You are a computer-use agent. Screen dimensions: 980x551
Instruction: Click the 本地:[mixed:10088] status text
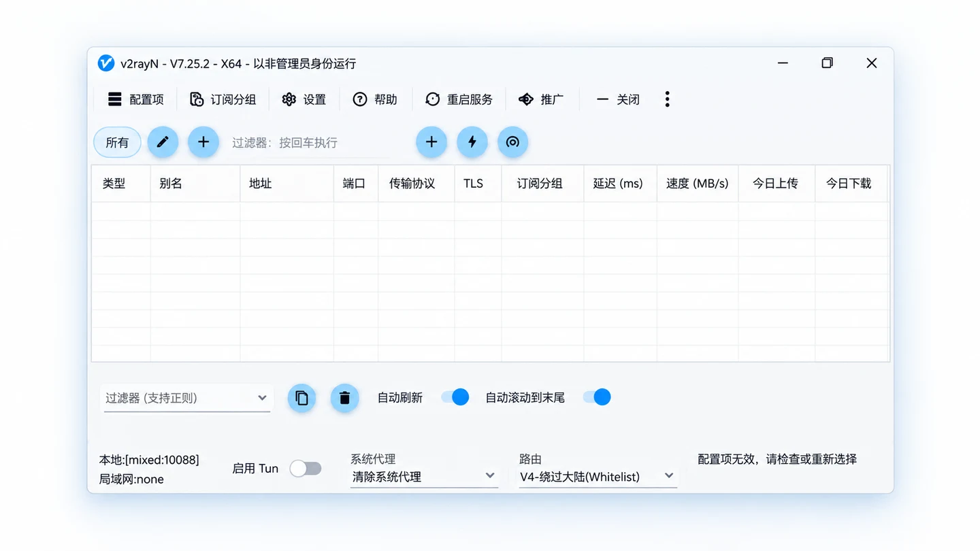pos(149,461)
